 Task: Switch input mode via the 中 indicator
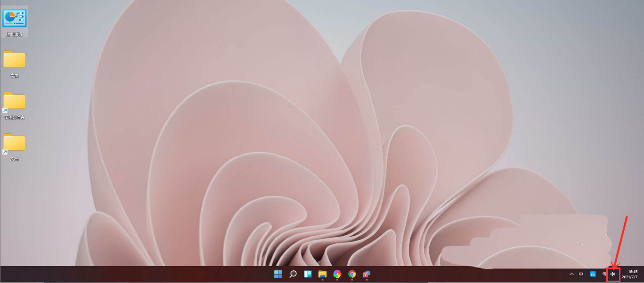tap(581, 274)
